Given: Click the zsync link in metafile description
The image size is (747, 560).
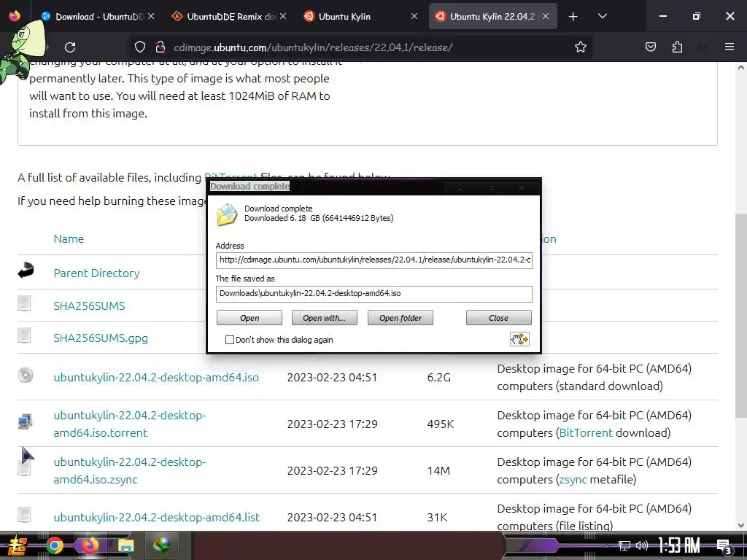Looking at the screenshot, I should tap(573, 480).
